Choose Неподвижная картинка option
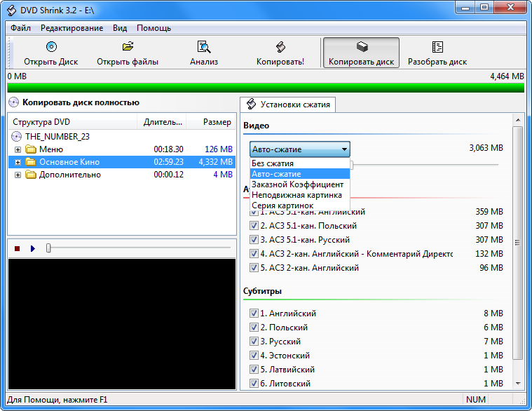Screen dimensions: 532x411 300,195
